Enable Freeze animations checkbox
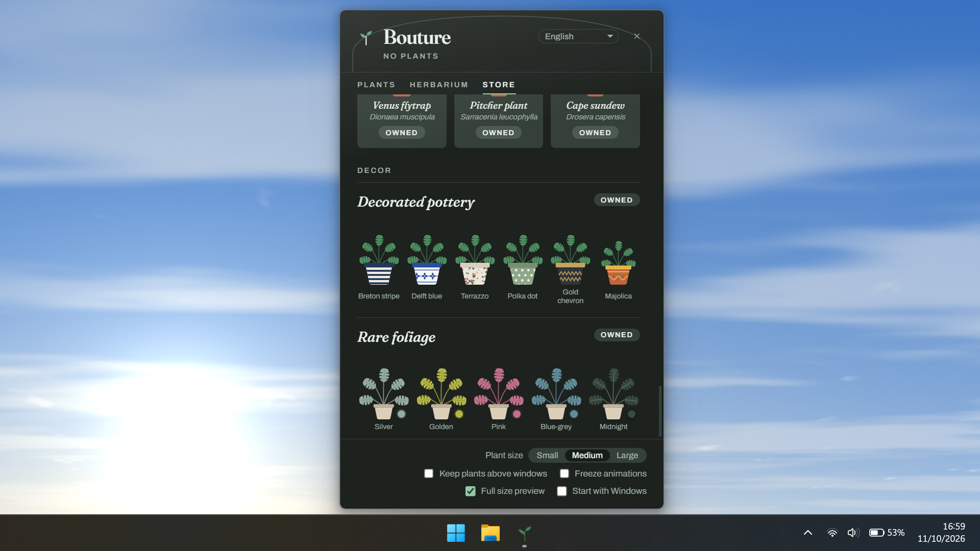 pos(565,473)
